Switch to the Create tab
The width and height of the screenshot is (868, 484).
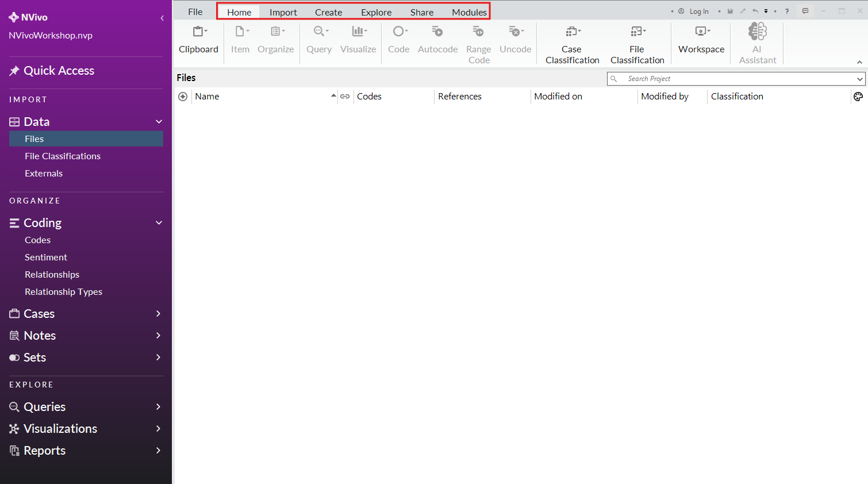[329, 12]
